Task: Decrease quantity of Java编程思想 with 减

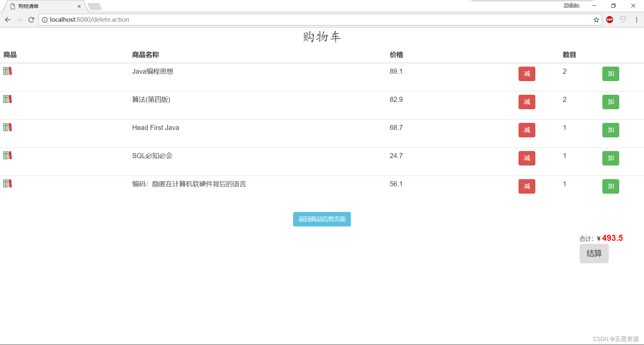Action: click(x=527, y=74)
